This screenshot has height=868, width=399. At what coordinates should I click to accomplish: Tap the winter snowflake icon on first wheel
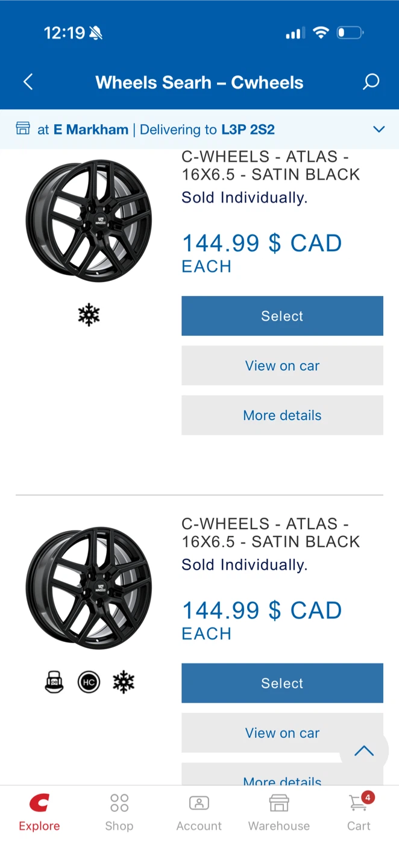point(89,315)
